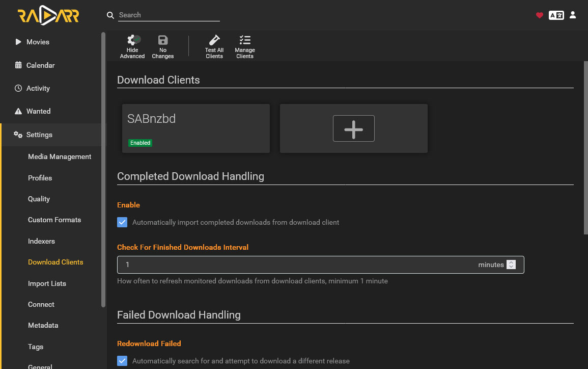
Task: Open Manage Clients
Action: [245, 47]
